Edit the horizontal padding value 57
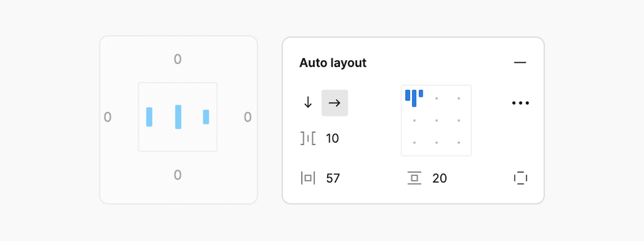Viewport: 644px width, 241px height. 333,178
